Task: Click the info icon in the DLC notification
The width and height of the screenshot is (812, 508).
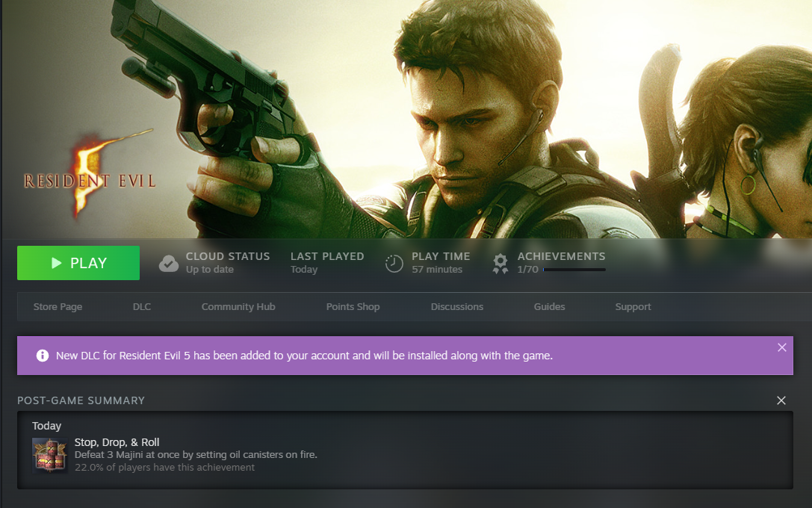Action: [43, 356]
